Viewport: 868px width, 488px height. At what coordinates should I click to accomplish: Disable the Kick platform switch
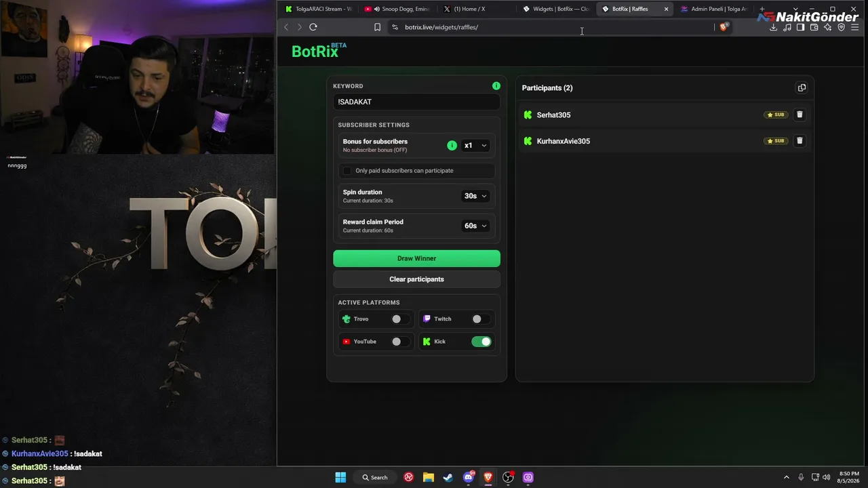[481, 342]
